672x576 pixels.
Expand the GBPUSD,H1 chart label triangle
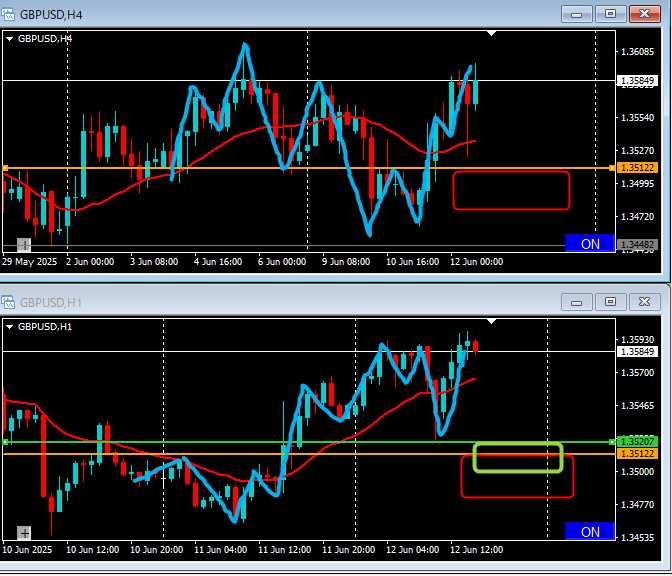click(x=9, y=327)
